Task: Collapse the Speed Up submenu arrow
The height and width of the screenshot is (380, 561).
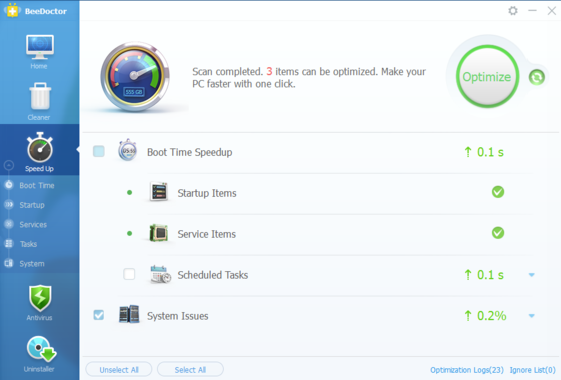Action: pyautogui.click(x=9, y=165)
